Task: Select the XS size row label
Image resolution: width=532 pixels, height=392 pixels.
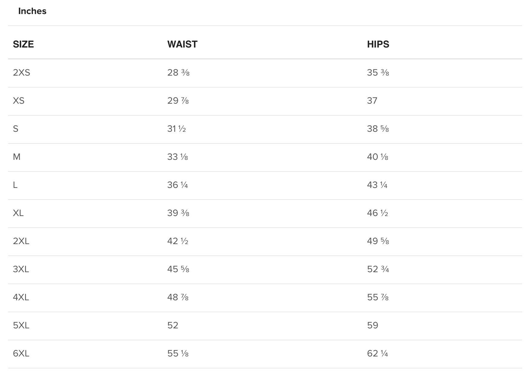Action: (19, 101)
